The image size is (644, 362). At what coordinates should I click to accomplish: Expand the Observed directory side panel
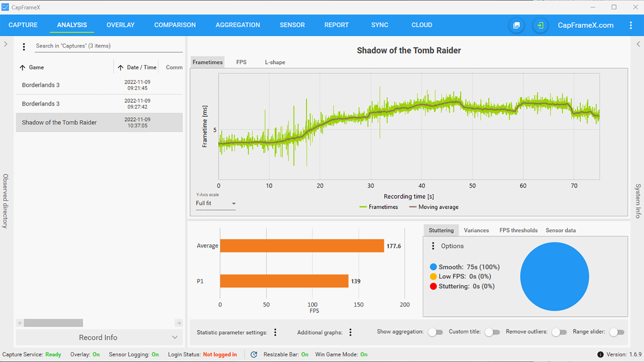point(5,44)
